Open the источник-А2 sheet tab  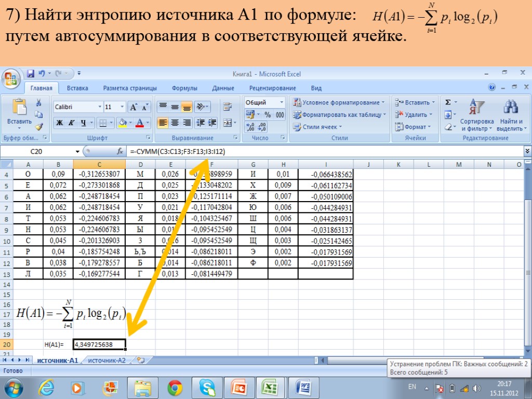(x=107, y=361)
